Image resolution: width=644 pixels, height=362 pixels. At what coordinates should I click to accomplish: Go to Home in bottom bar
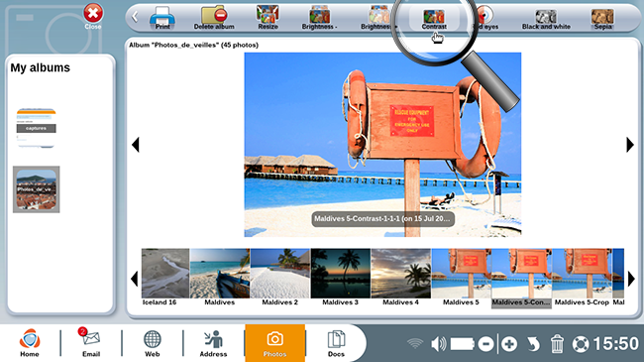click(x=30, y=342)
